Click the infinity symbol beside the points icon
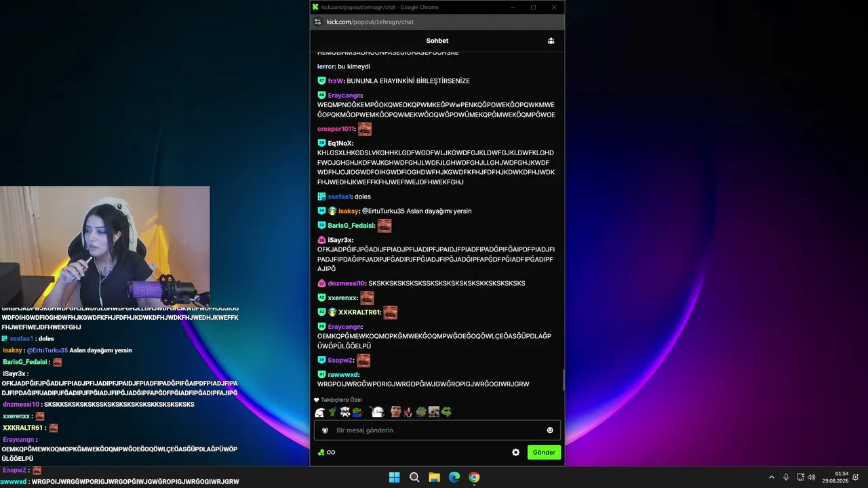 331,452
